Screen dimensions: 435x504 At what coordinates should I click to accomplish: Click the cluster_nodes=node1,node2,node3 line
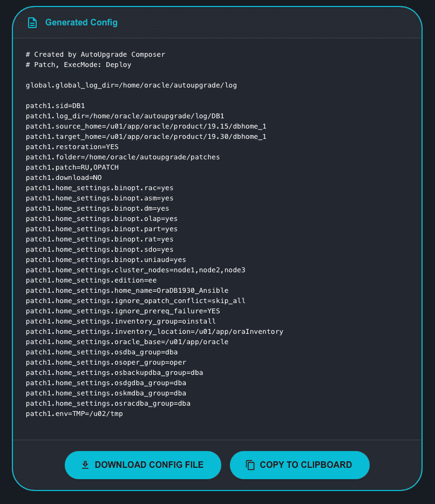[135, 270]
